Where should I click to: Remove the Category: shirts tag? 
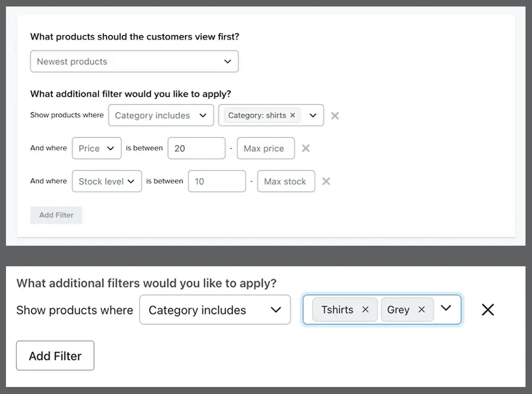(x=293, y=115)
